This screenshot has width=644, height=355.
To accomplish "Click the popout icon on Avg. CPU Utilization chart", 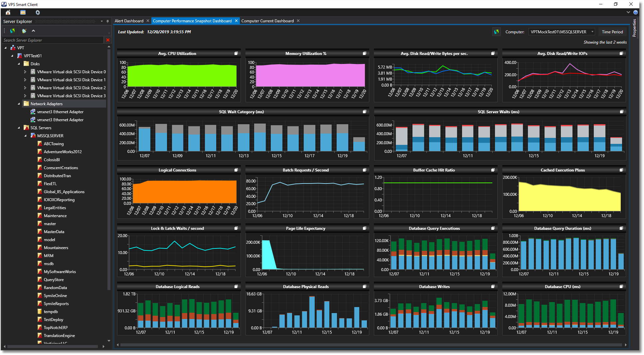I will [x=236, y=53].
